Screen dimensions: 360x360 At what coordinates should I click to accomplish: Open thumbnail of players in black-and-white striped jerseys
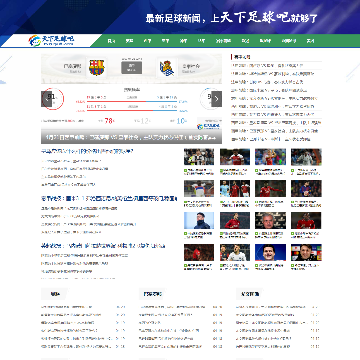[199, 157]
